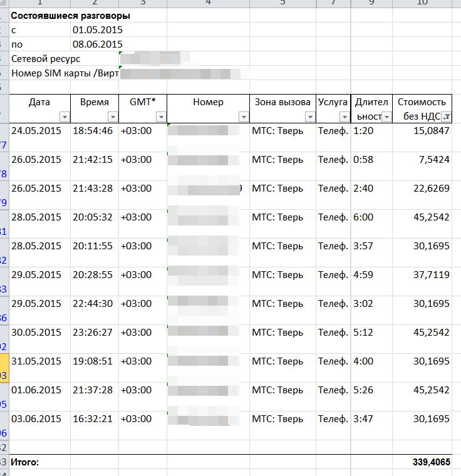Select the duration cell 3:47
The height and width of the screenshot is (476, 461).
(x=371, y=426)
